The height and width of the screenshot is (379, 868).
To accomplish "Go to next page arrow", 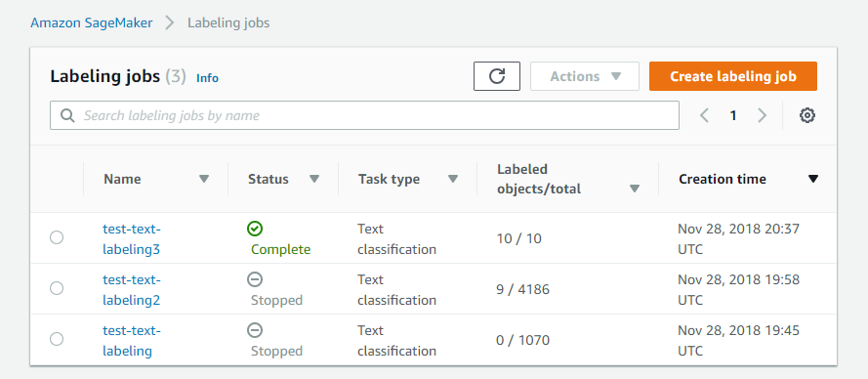I will point(763,115).
